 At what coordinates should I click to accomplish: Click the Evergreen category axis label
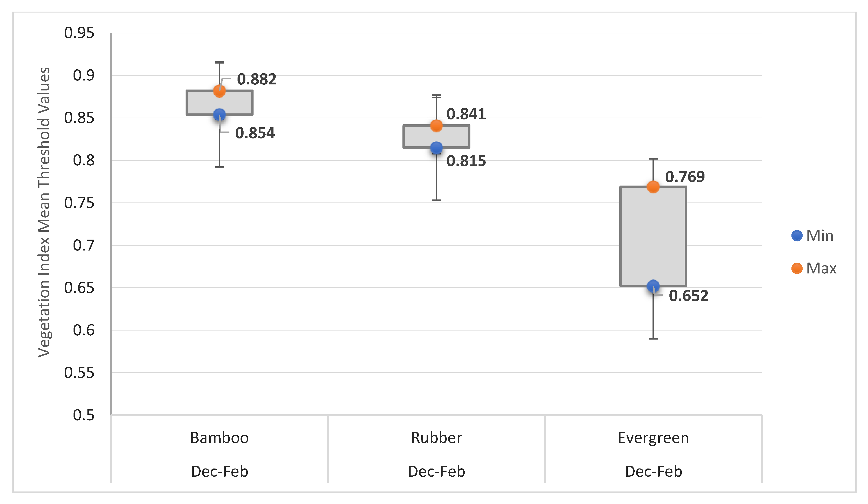pyautogui.click(x=653, y=438)
